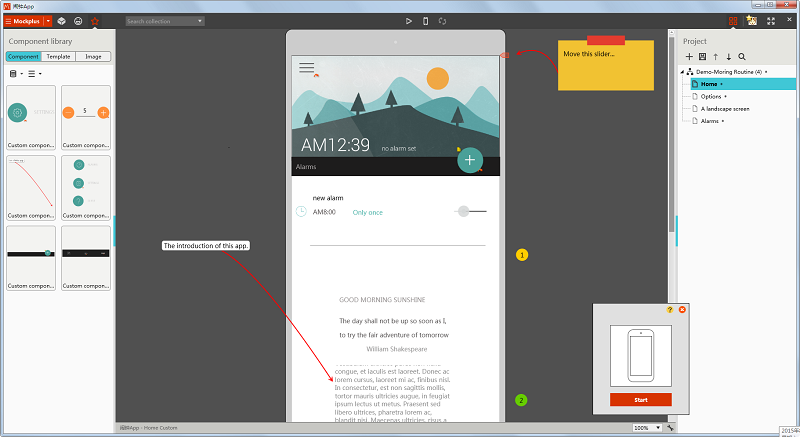800x437 pixels.
Task: Click the play preview icon
Action: tap(409, 21)
